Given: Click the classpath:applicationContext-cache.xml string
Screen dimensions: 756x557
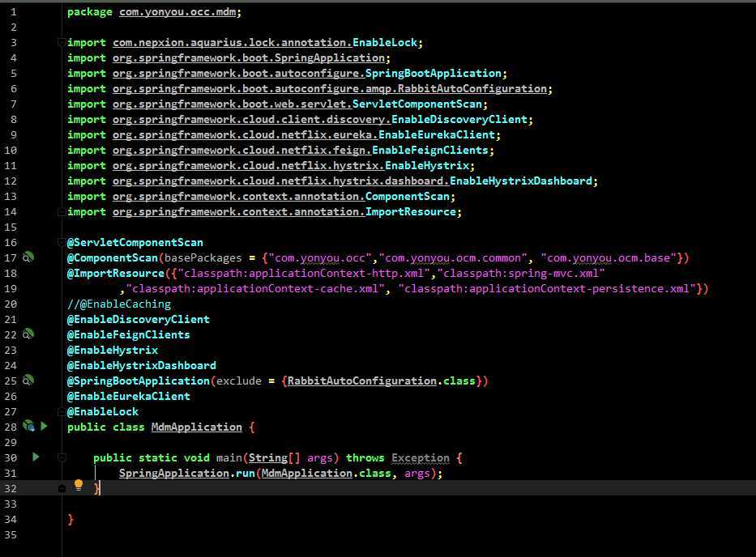Looking at the screenshot, I should click(255, 288).
